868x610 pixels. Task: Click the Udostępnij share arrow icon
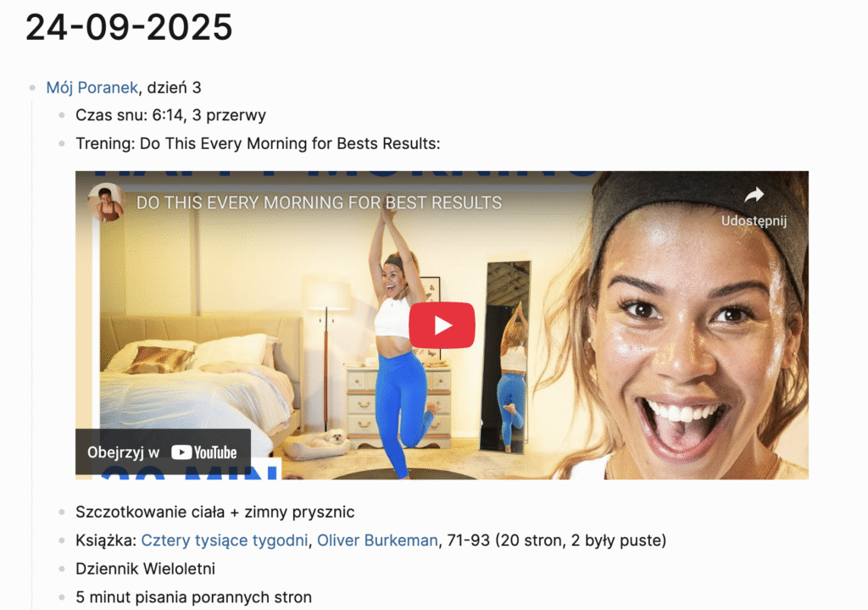point(754,195)
